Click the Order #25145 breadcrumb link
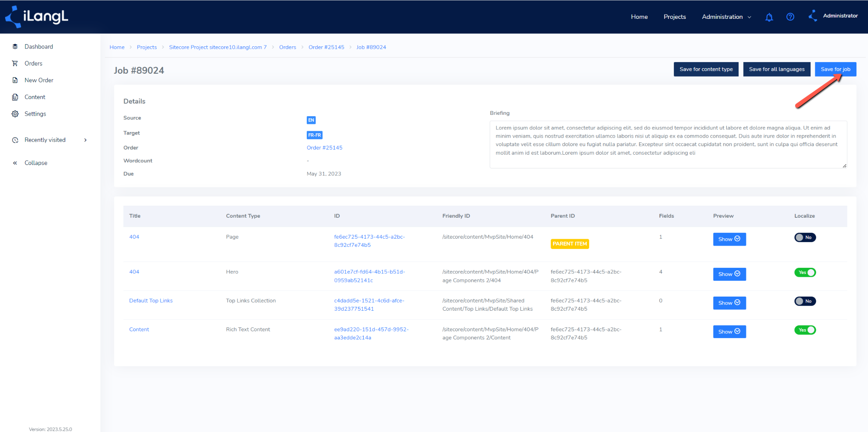 coord(326,47)
